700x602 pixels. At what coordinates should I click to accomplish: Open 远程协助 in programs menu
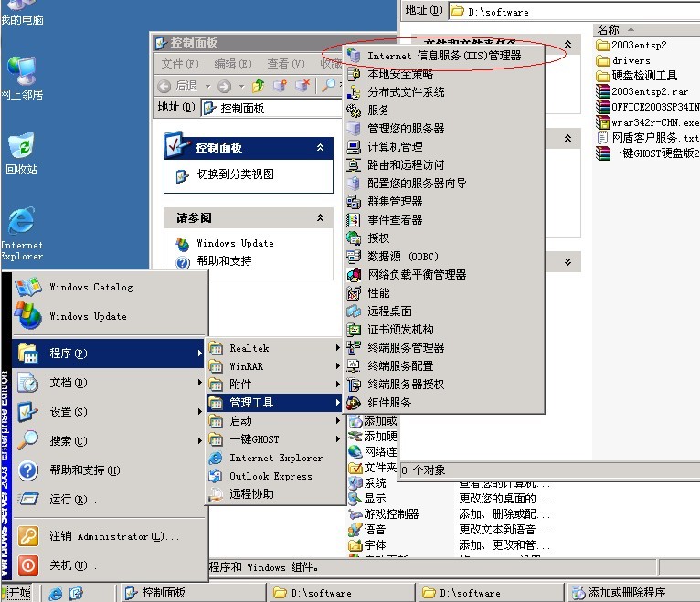[x=274, y=494]
